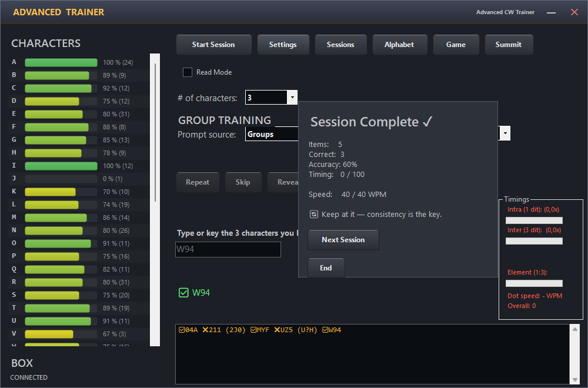Viewport: 588px width, 388px height.
Task: Click the partially hidden Reveal button
Action: (283, 182)
